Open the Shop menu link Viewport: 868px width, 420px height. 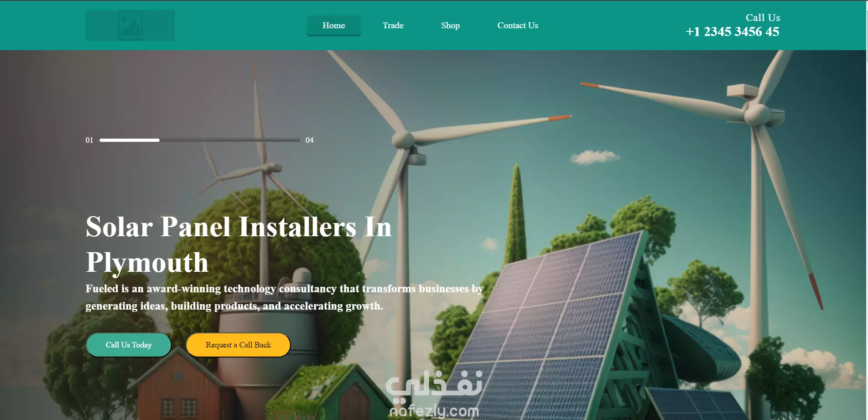[x=450, y=26]
